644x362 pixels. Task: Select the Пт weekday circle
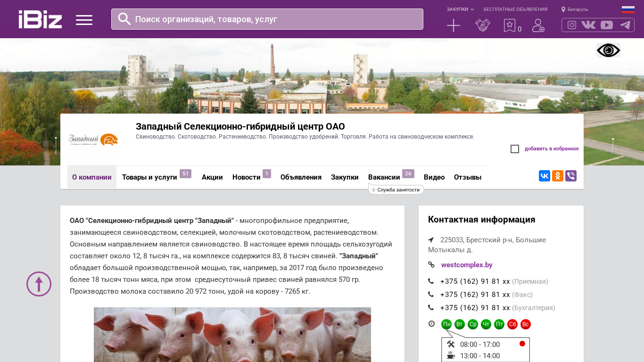pyautogui.click(x=499, y=324)
